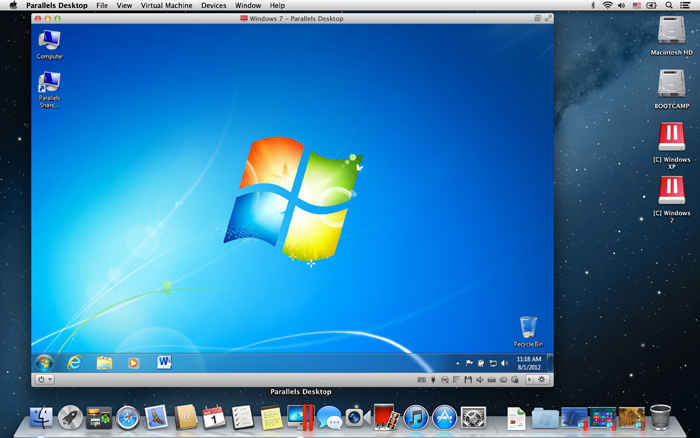This screenshot has width=700, height=438.
Task: Open Safari from the Dock
Action: pyautogui.click(x=128, y=418)
